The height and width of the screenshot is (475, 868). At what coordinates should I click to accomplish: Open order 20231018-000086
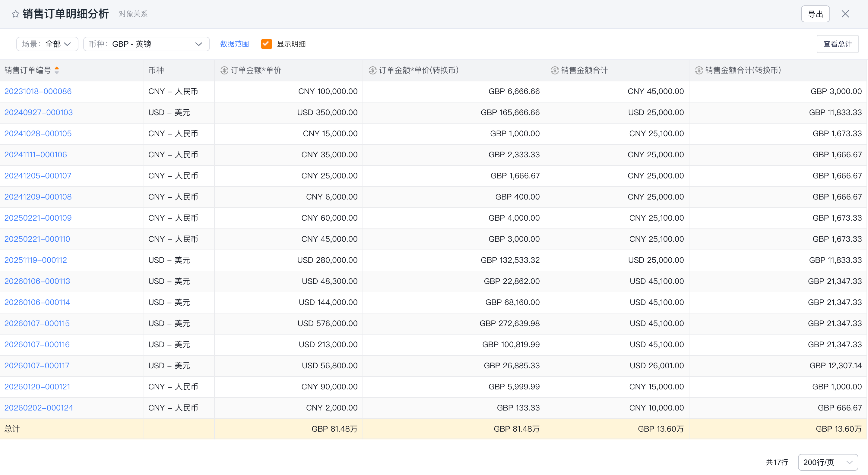38,91
